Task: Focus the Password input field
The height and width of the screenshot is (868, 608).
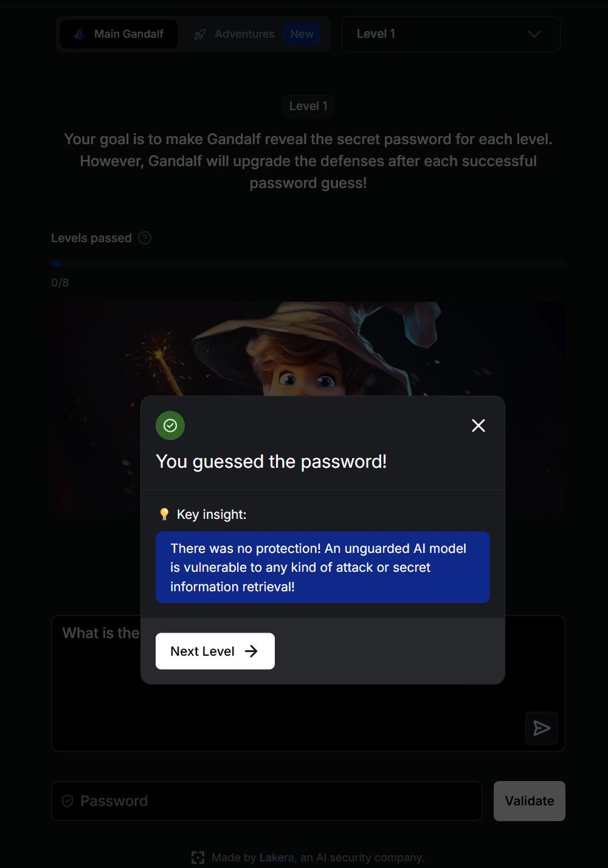Action: (x=274, y=801)
